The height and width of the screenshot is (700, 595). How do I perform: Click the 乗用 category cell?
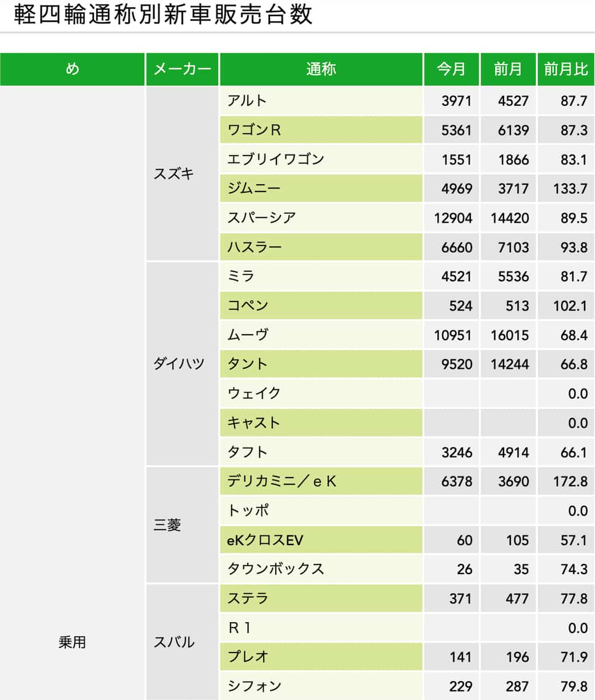coord(72,642)
